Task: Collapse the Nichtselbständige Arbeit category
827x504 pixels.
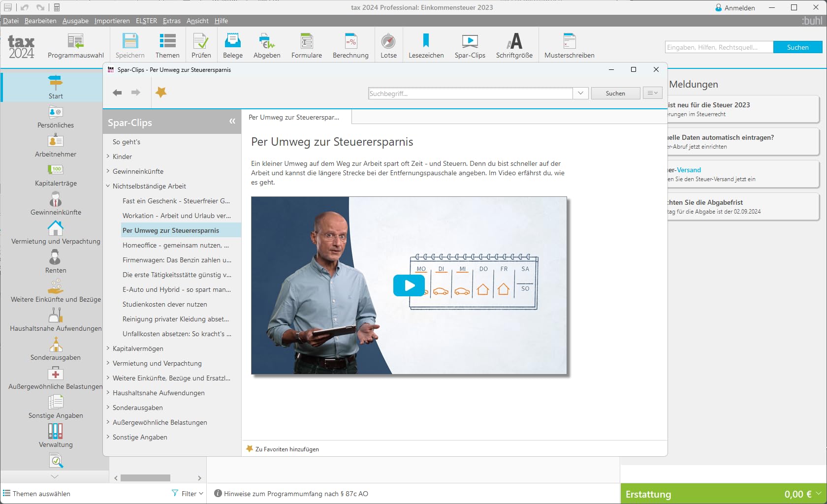Action: (108, 186)
